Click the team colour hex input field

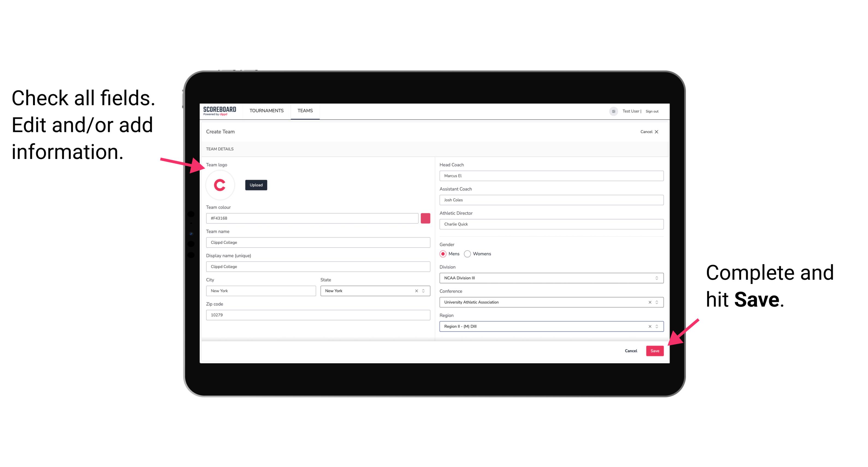(x=312, y=218)
